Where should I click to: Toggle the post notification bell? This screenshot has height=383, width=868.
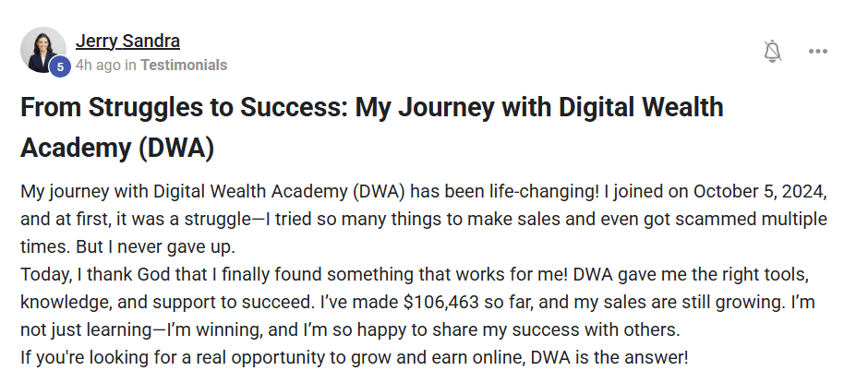(773, 51)
